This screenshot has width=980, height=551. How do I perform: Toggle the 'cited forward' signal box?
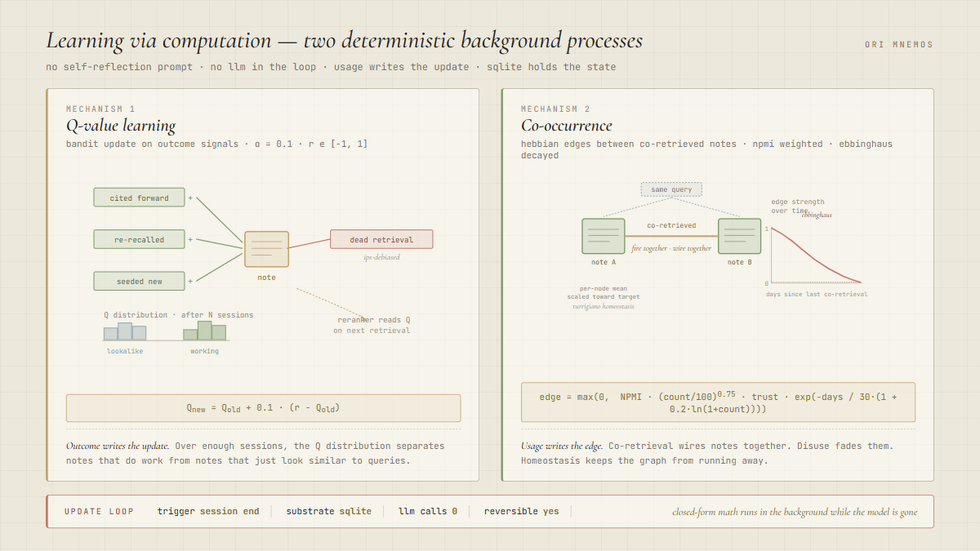coord(139,197)
